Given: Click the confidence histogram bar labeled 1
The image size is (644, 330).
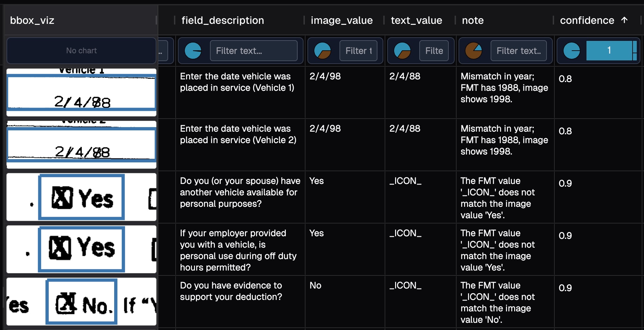Looking at the screenshot, I should tap(609, 51).
